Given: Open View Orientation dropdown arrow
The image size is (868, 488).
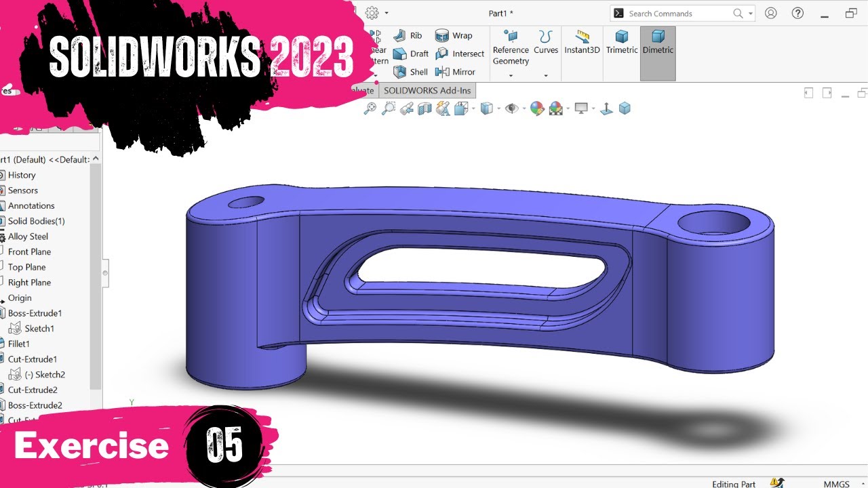Looking at the screenshot, I should click(472, 108).
